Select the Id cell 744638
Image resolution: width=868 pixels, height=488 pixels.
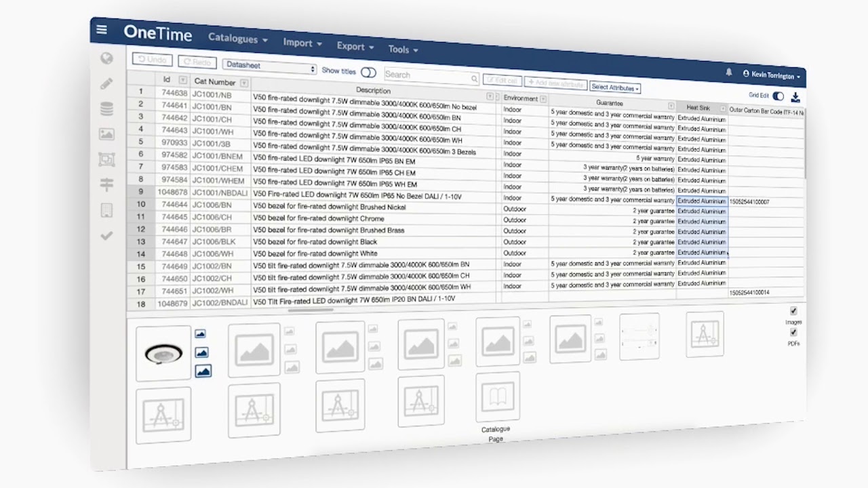point(174,93)
